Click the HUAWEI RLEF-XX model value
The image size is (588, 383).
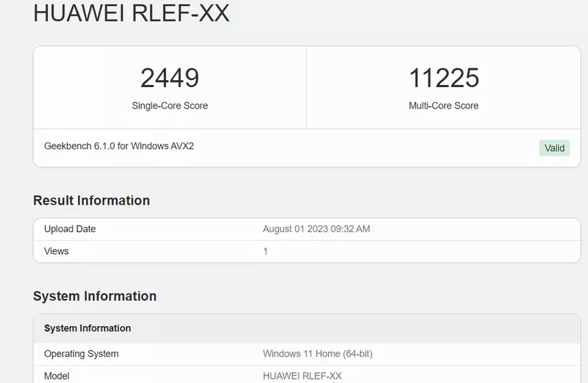302,376
